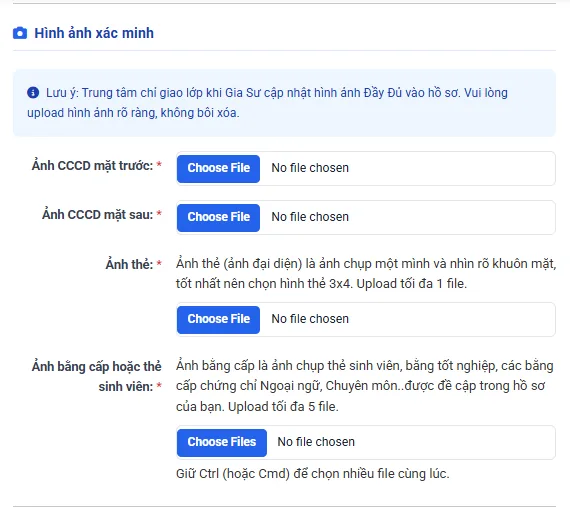Click the Ảnh thẻ description about hình thẻ 3x4
This screenshot has width=570, height=510.
(x=366, y=273)
